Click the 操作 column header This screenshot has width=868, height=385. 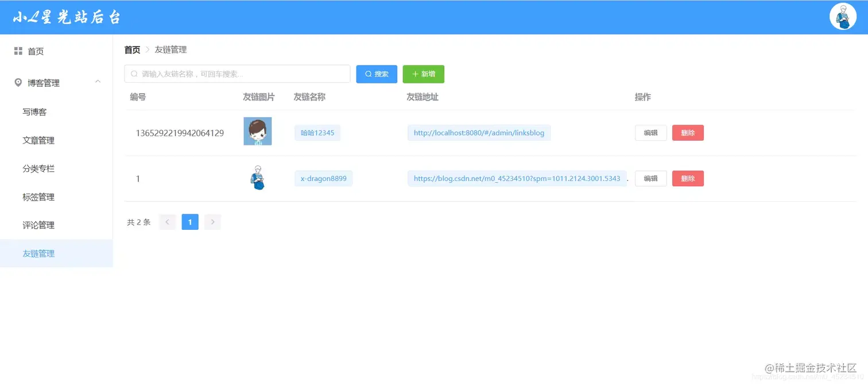click(x=642, y=97)
